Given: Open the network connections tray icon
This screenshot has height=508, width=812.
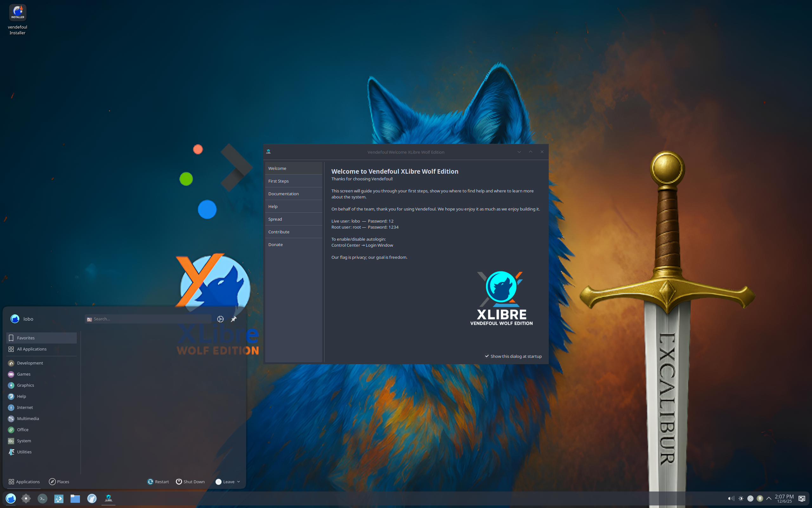Looking at the screenshot, I should click(x=760, y=498).
